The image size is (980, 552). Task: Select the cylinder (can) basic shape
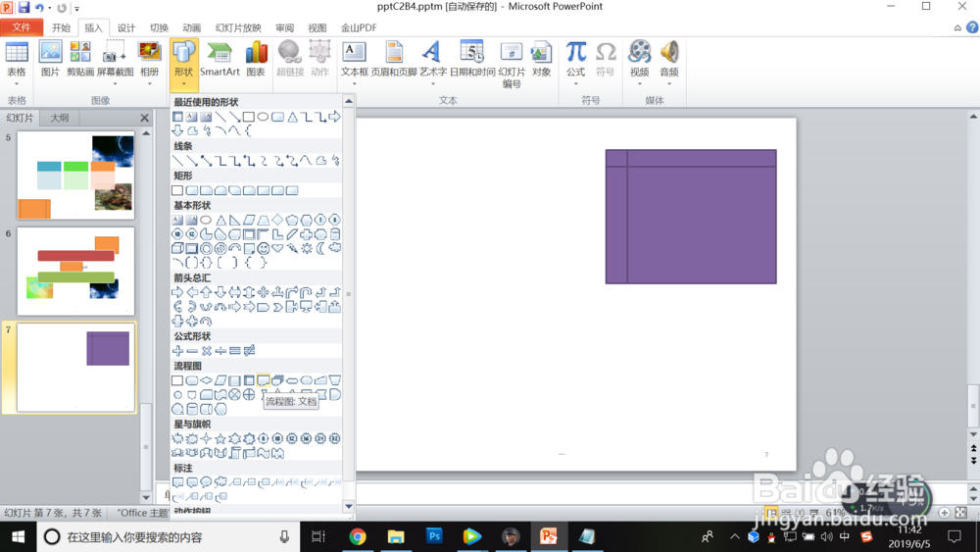[x=335, y=234]
